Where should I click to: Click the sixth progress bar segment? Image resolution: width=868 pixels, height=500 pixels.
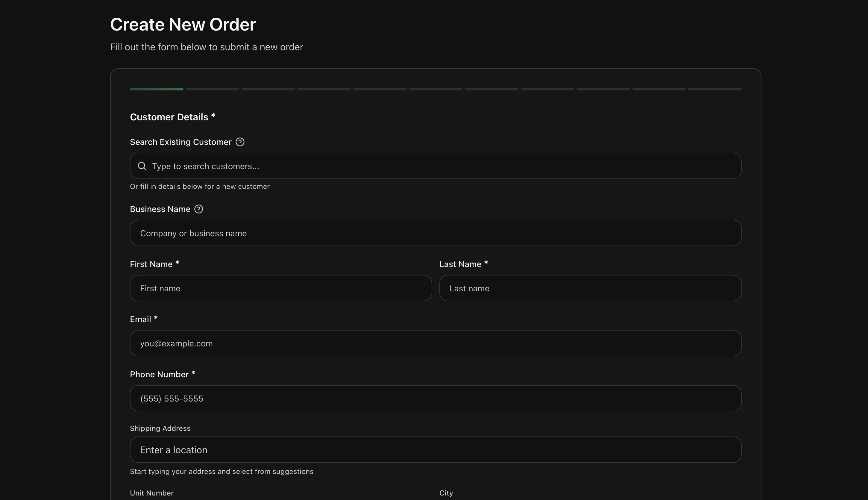pyautogui.click(x=435, y=89)
